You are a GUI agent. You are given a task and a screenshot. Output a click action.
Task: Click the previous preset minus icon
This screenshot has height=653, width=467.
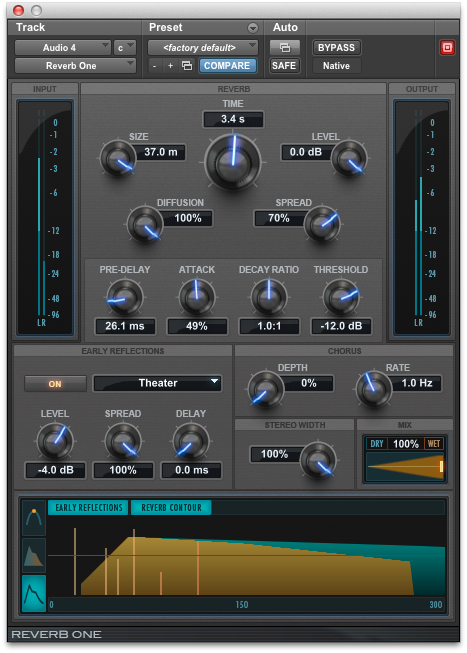(155, 65)
